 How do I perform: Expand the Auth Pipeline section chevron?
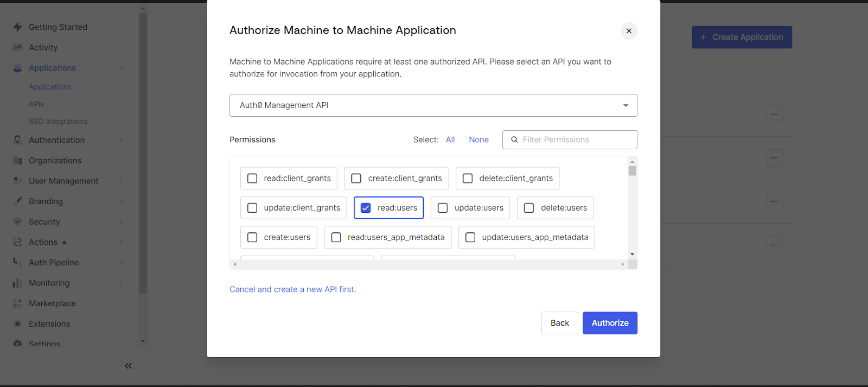(121, 263)
